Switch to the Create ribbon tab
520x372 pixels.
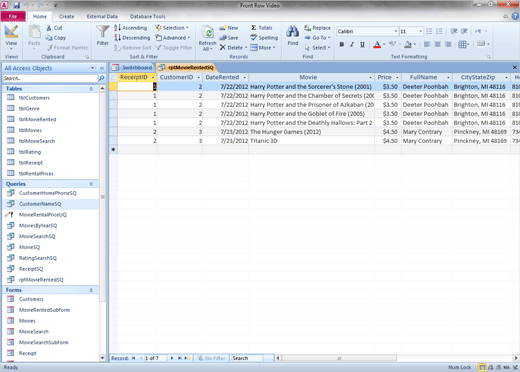(67, 16)
